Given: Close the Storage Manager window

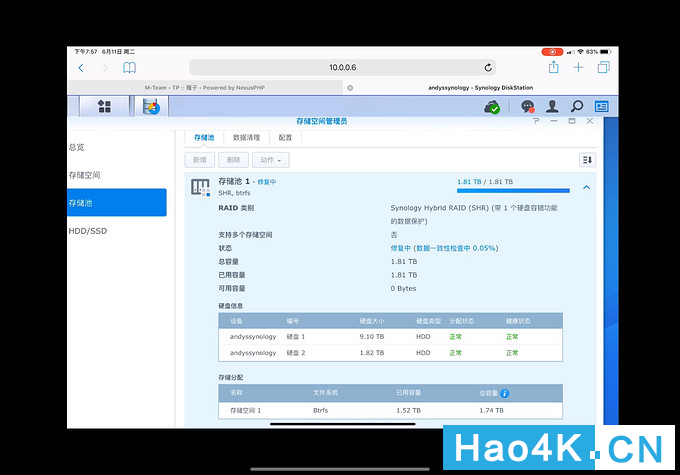Looking at the screenshot, I should pos(590,121).
